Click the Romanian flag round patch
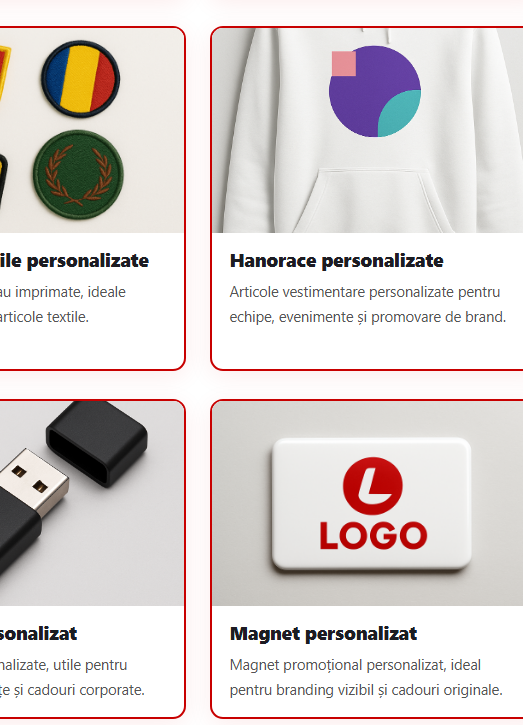The image size is (523, 725). (80, 78)
